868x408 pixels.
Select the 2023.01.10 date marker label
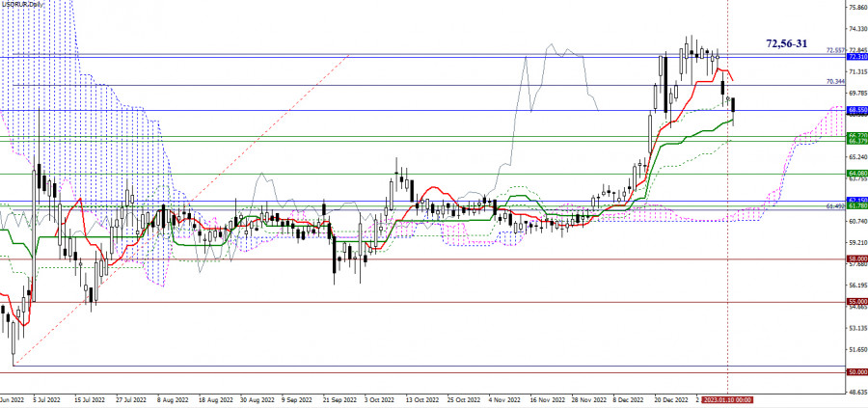(727, 397)
